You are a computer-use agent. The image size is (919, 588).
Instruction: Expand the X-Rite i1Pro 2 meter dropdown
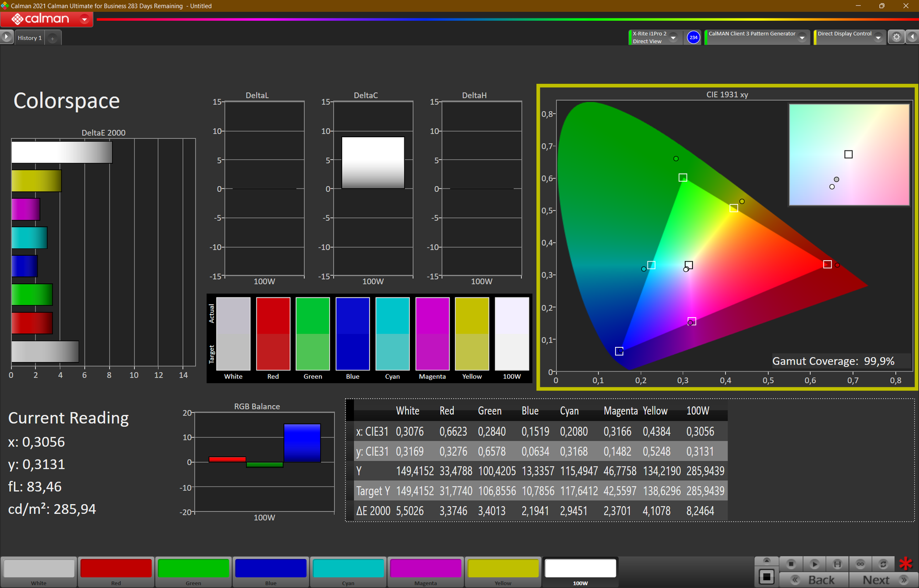(x=673, y=38)
